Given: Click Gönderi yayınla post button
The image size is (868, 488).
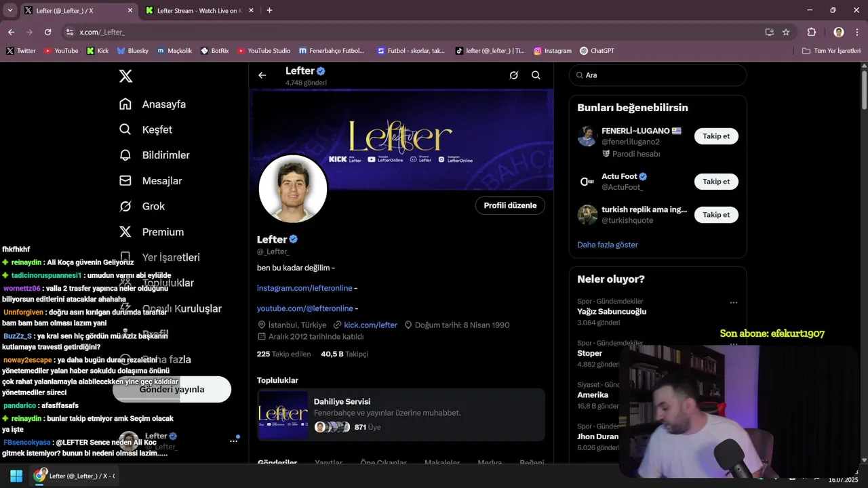Looking at the screenshot, I should 172,390.
